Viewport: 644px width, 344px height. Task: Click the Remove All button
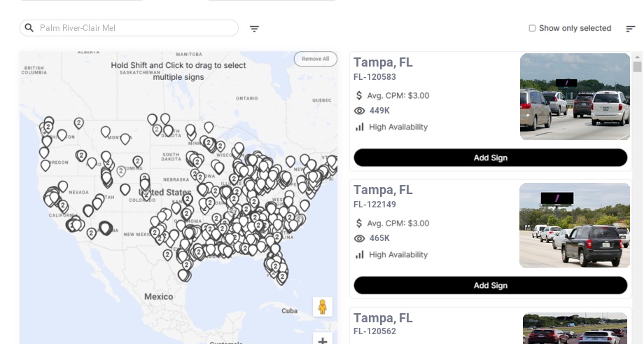click(315, 59)
